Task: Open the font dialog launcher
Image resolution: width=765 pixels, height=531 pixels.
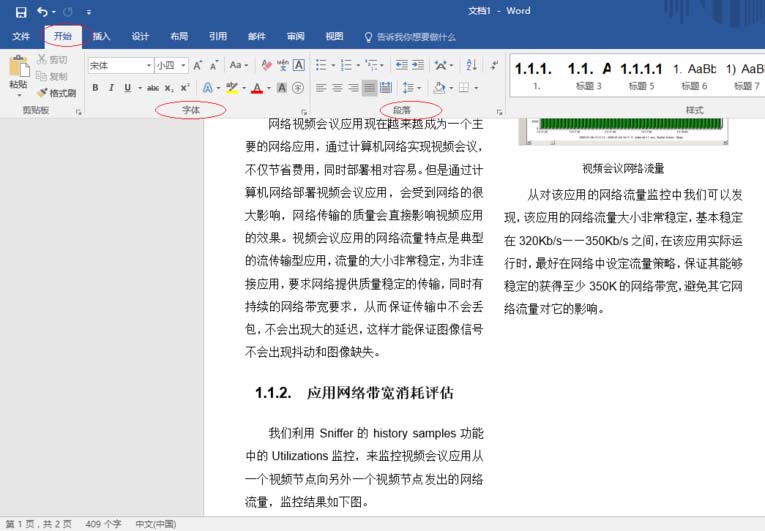Action: (x=304, y=112)
